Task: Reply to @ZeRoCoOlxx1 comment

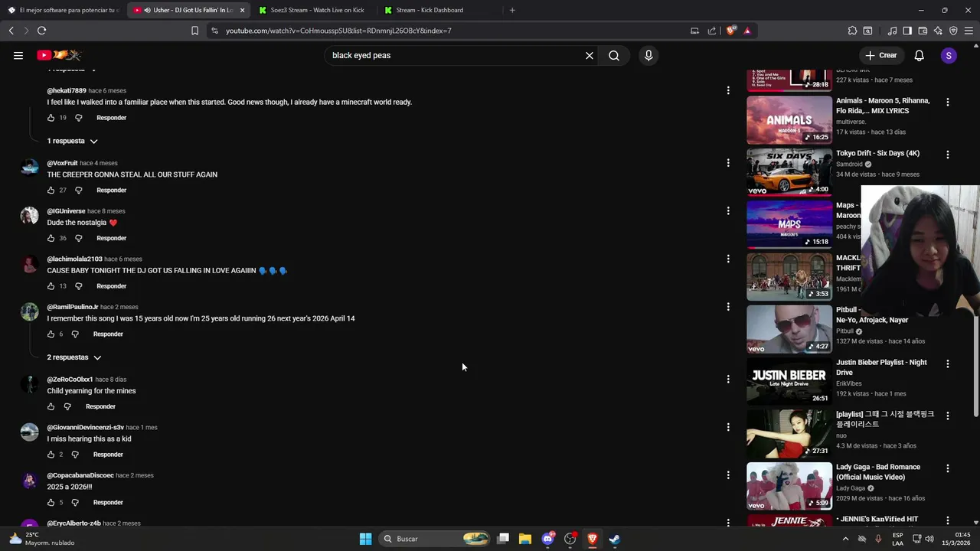Action: coord(100,406)
